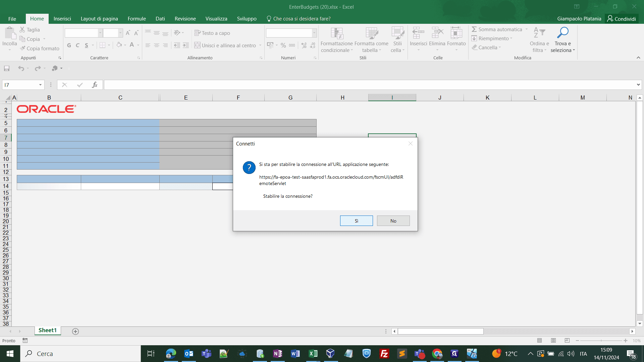Click the insert function fx icon
The image size is (644, 362).
95,85
